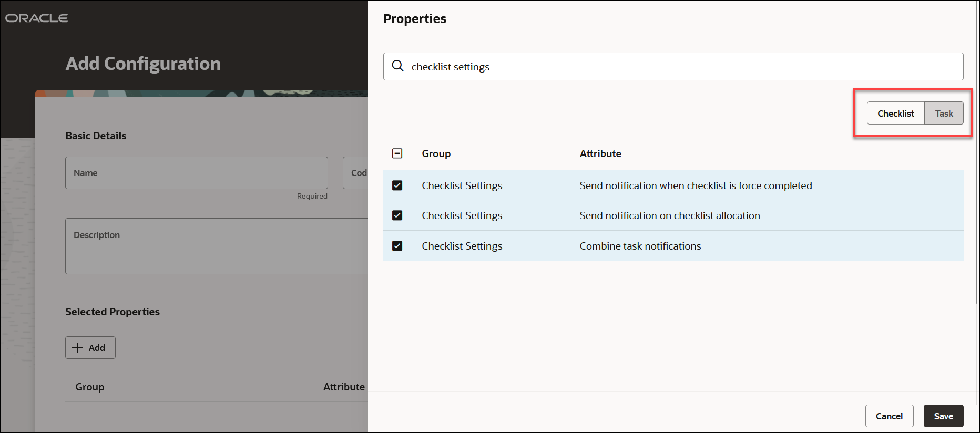980x433 pixels.
Task: Click the Oracle logo
Action: coord(37,18)
